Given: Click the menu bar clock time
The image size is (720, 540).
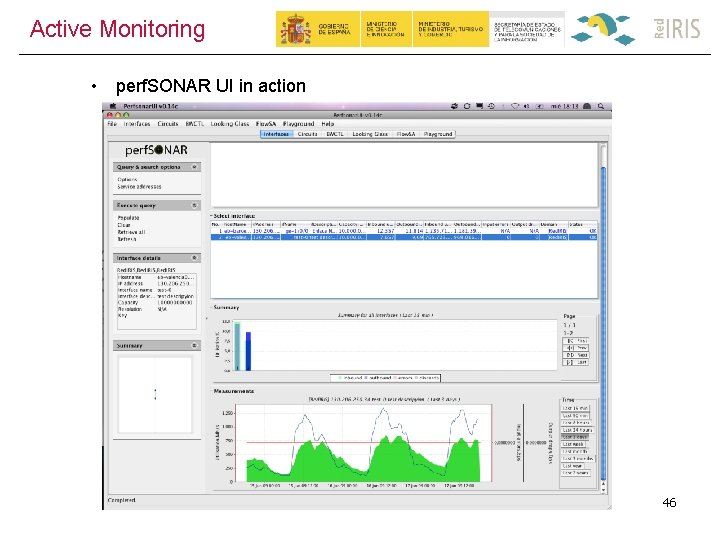Looking at the screenshot, I should tap(564, 106).
